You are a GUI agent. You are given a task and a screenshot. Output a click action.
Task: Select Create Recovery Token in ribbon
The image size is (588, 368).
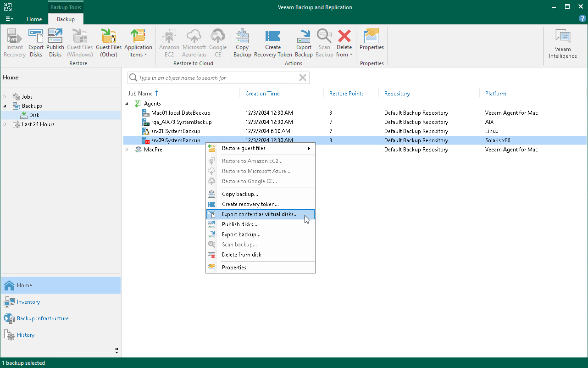pos(273,43)
